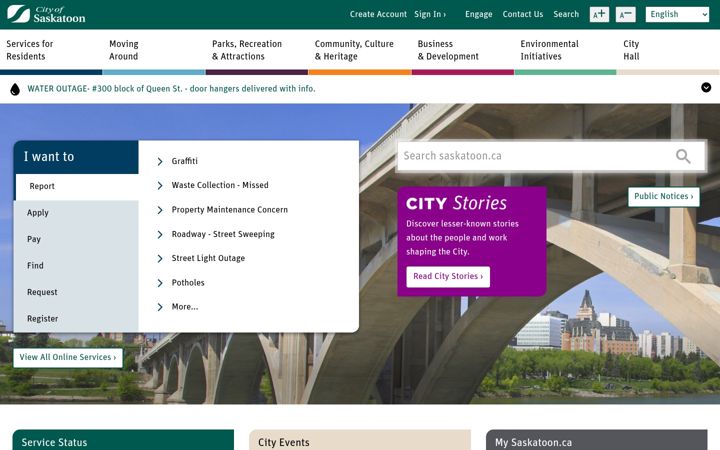Click the chevron beside Graffiti
The height and width of the screenshot is (450, 720).
pos(160,161)
